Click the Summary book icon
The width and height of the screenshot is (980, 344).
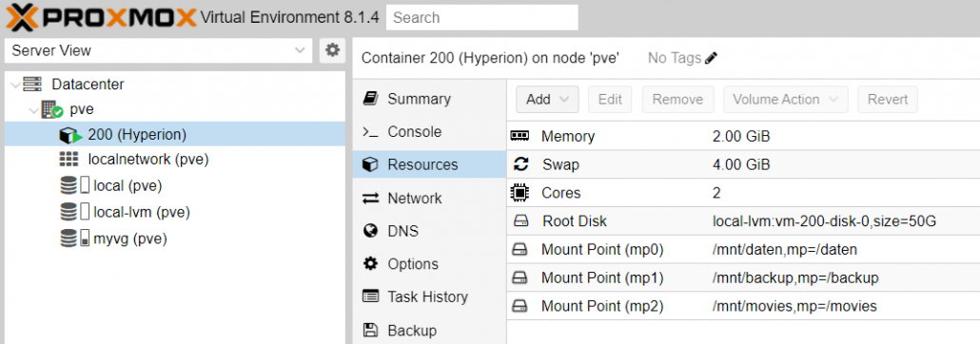[x=371, y=99]
